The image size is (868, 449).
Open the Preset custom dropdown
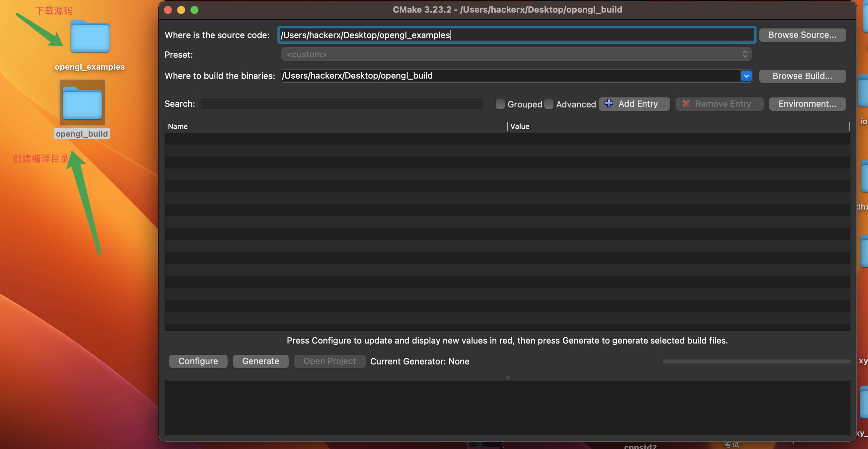pyautogui.click(x=516, y=54)
